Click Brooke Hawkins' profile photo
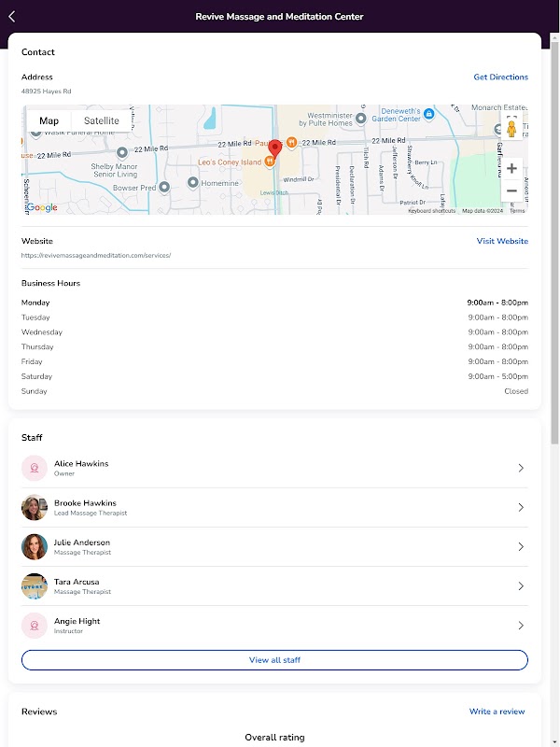The image size is (560, 747). pyautogui.click(x=35, y=507)
